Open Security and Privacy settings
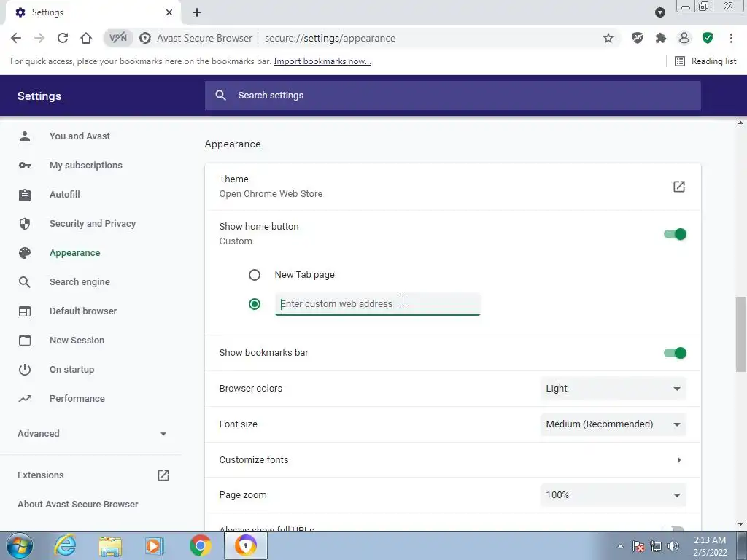The width and height of the screenshot is (747, 560). point(93,224)
